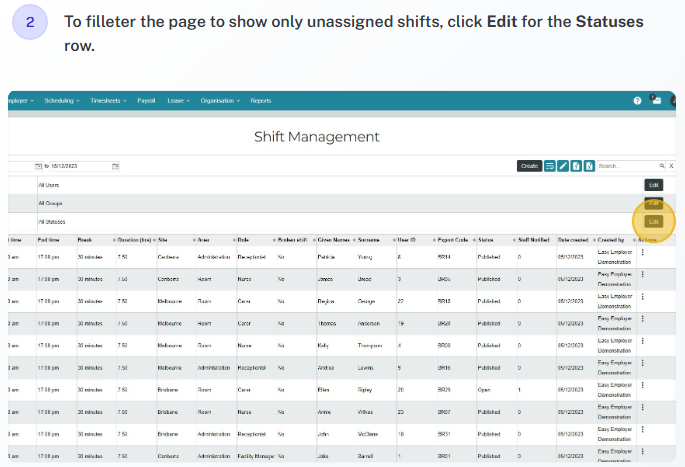Open calendar picker for the end date 15/12/2023
The image size is (685, 467).
115,166
